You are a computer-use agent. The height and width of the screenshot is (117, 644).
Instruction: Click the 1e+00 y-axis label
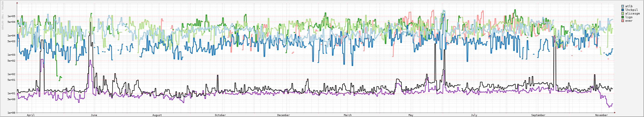tap(12, 113)
